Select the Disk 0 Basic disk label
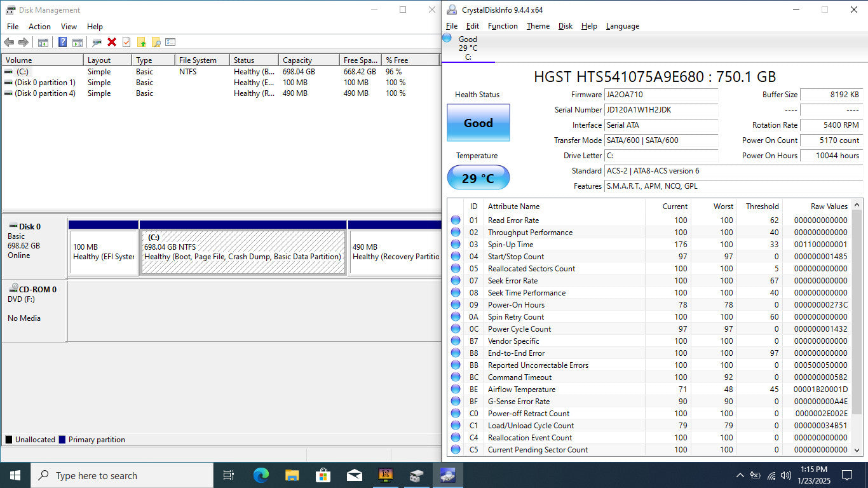This screenshot has width=868, height=488. coord(34,247)
